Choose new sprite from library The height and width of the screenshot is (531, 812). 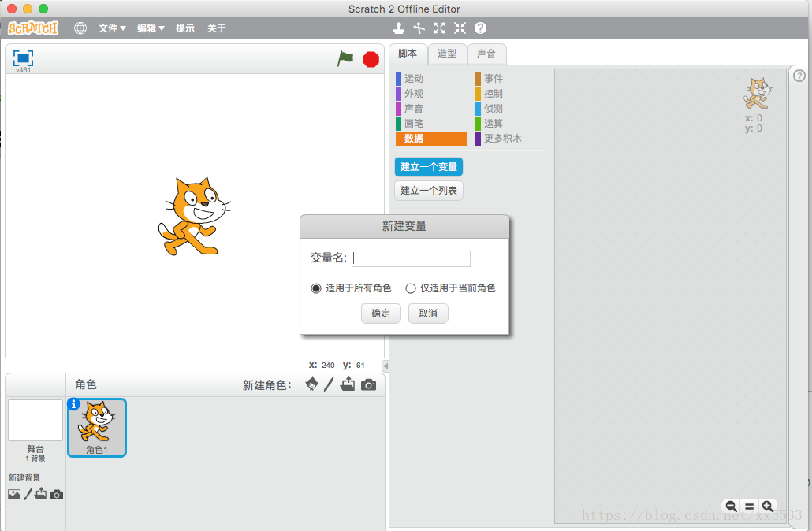coord(311,384)
